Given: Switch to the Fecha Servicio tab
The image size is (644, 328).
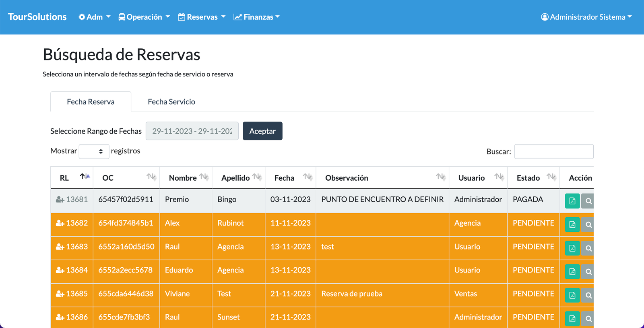Looking at the screenshot, I should (171, 102).
